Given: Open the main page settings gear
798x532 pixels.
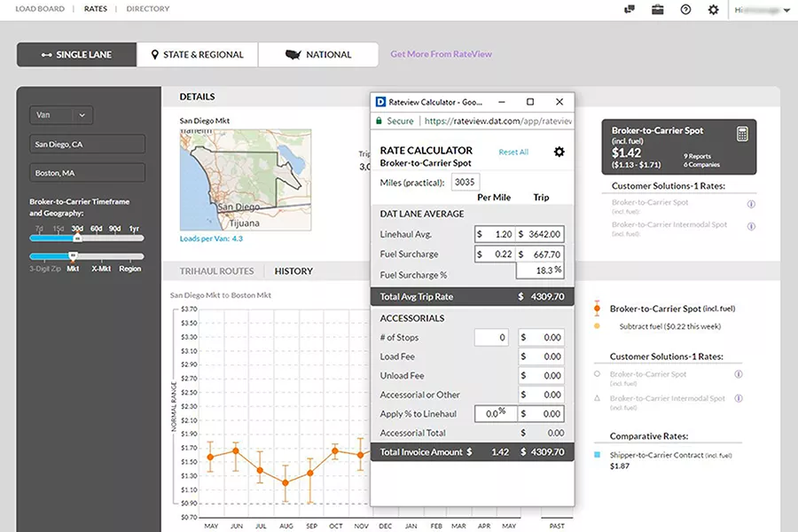Looking at the screenshot, I should click(714, 9).
